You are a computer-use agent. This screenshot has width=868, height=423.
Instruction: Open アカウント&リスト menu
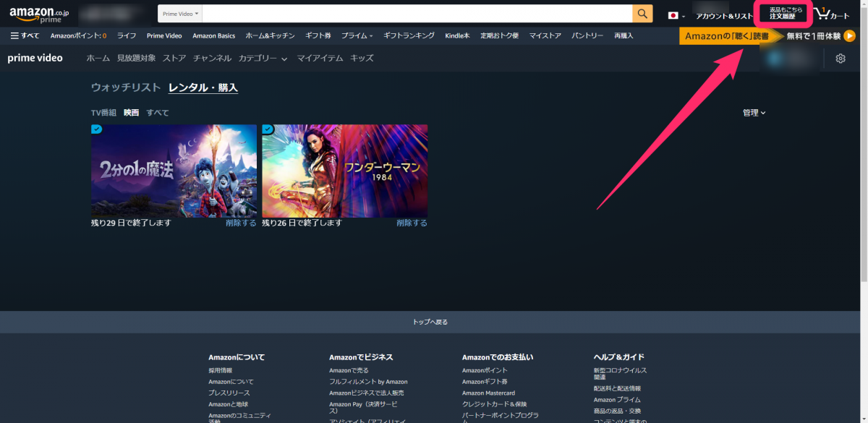pos(724,16)
